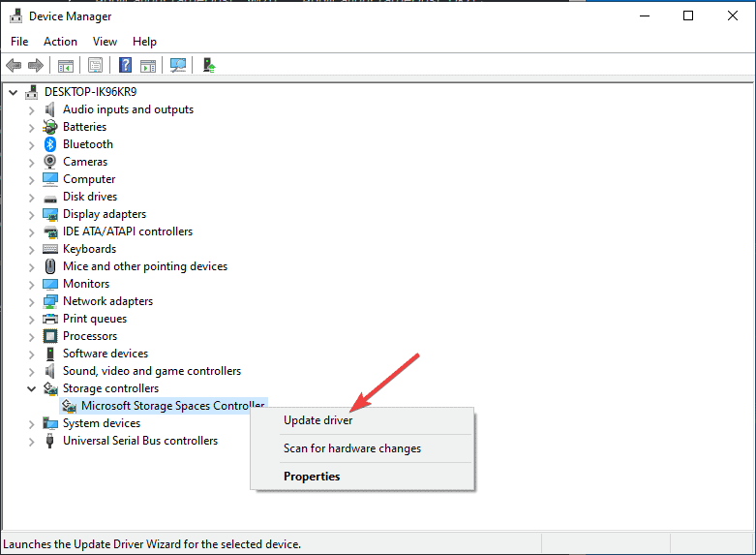Collapse the Storage controllers chevron
756x555 pixels.
pos(31,388)
